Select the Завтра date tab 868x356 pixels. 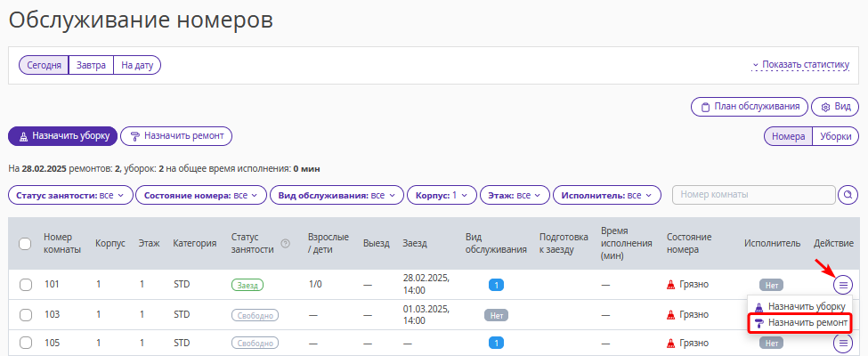click(x=91, y=65)
